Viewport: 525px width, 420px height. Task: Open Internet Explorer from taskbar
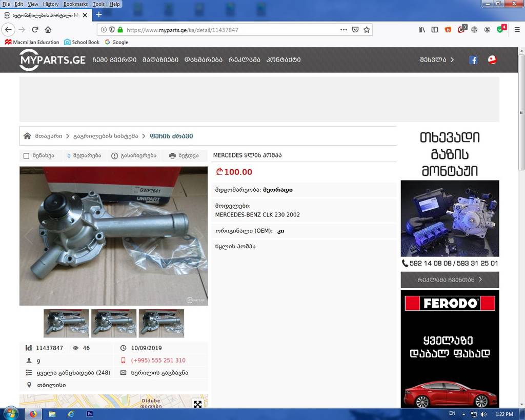[x=71, y=414]
